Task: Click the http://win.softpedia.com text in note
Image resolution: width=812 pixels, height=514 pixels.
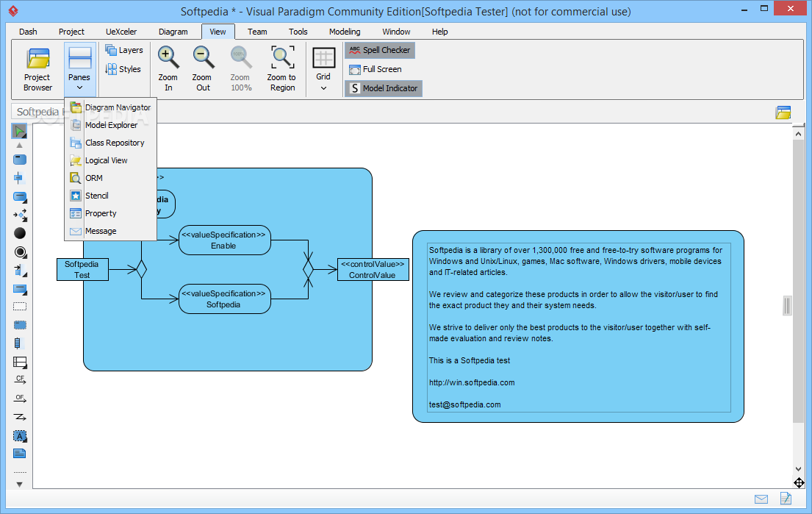Action: 472,382
